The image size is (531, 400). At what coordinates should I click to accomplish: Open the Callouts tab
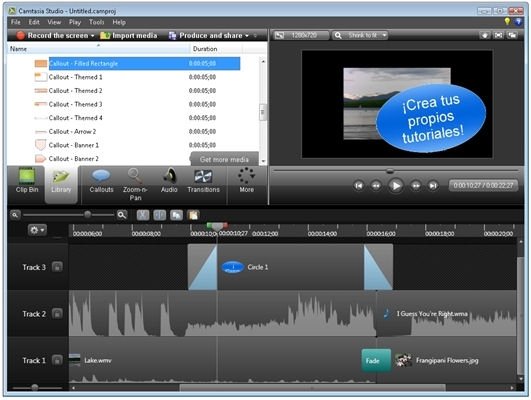[101, 181]
